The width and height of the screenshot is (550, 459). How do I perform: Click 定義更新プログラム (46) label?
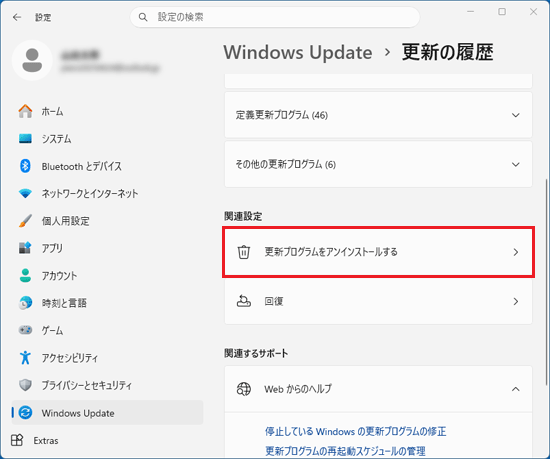pos(282,115)
